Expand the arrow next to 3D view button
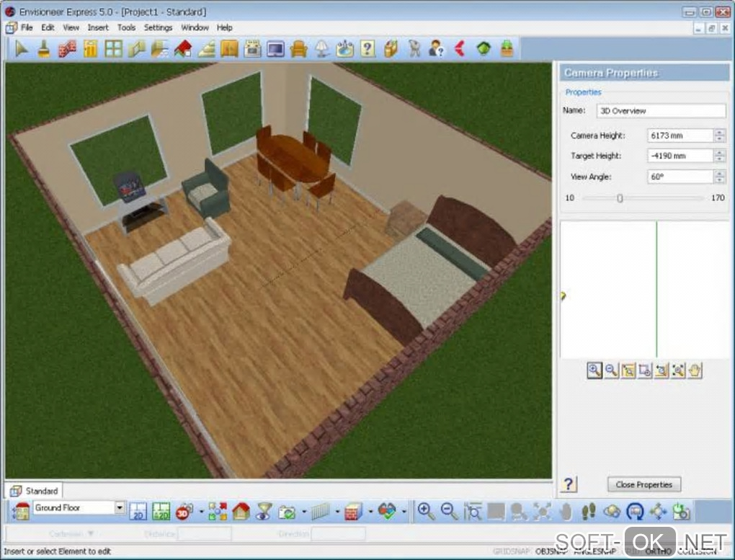Screen dimensions: 735x560 tap(202, 511)
